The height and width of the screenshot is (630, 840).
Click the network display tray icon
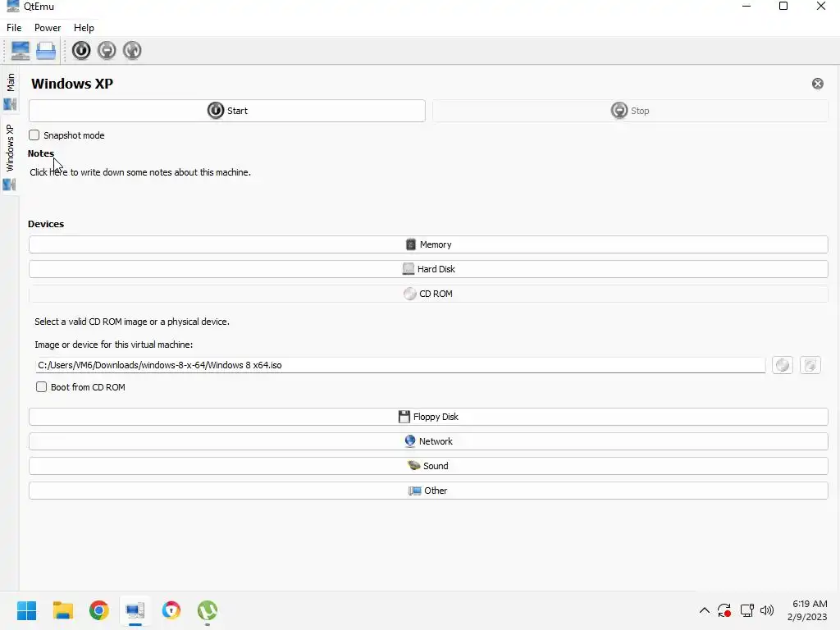point(746,610)
